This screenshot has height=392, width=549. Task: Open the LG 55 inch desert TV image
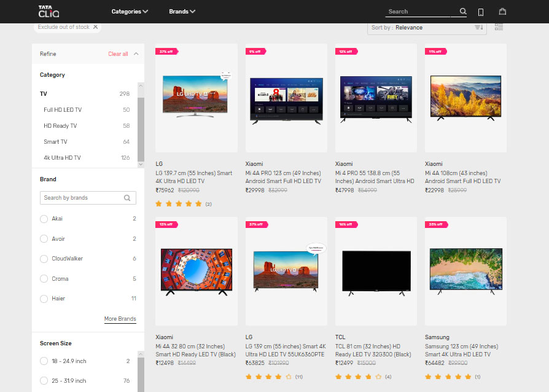(197, 98)
